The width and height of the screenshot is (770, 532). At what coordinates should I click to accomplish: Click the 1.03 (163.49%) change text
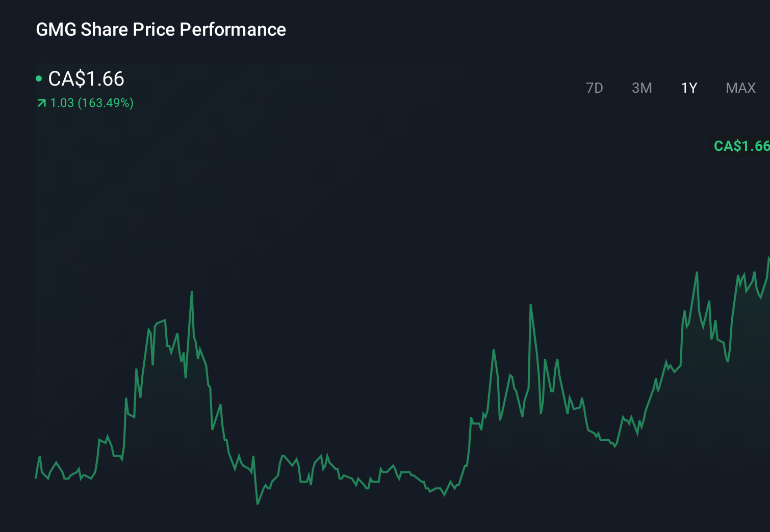point(91,103)
